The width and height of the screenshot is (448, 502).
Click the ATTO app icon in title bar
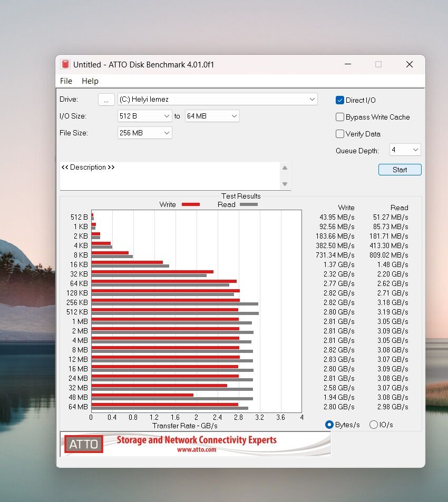pos(65,64)
